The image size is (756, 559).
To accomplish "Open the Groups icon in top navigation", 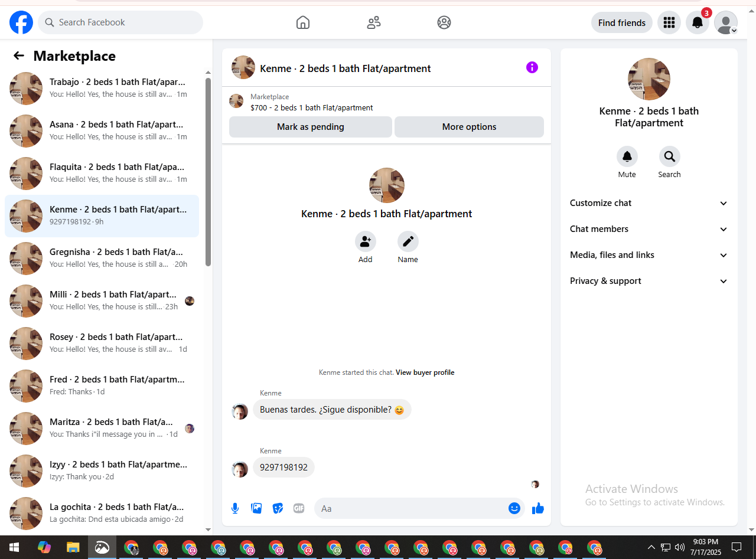I will click(444, 22).
